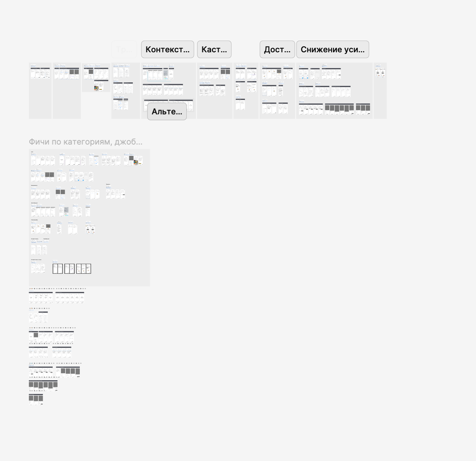Open the "Каст..." section label

tap(214, 50)
